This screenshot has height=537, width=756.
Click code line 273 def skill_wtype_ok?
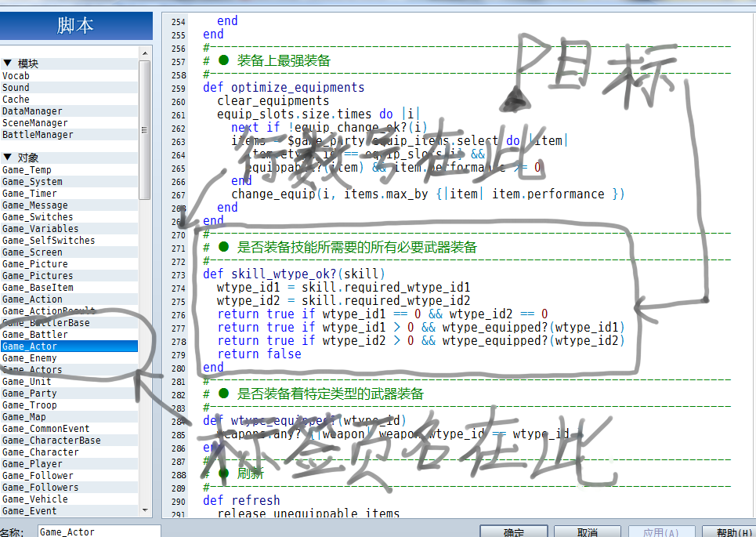pyautogui.click(x=294, y=274)
